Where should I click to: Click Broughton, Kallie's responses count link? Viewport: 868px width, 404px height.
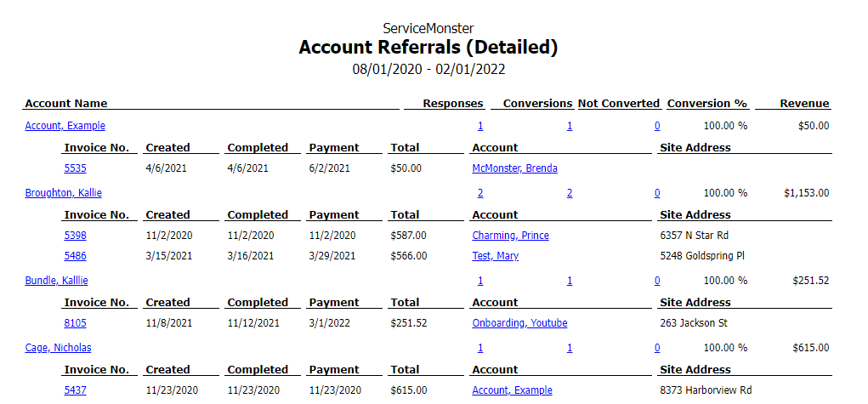[x=480, y=193]
